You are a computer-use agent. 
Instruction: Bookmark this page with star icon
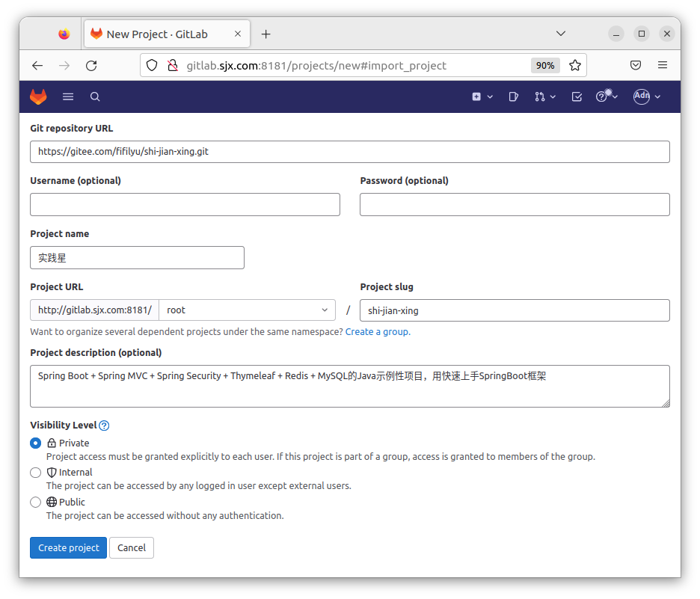(575, 65)
